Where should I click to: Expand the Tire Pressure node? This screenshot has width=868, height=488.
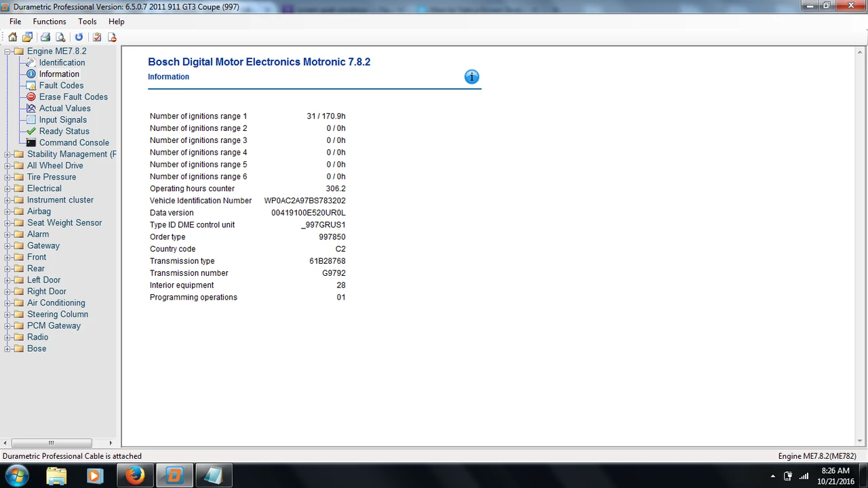point(7,178)
